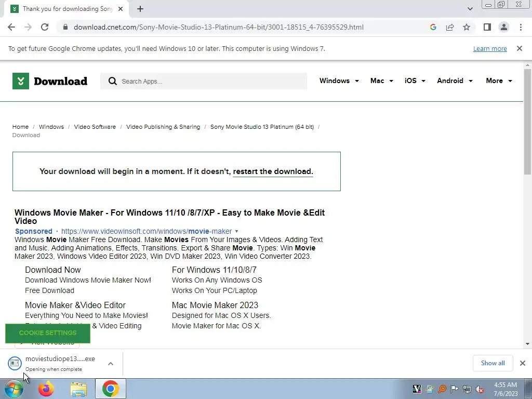Expand the Mac navigation menu
This screenshot has width=532, height=399.
(x=382, y=81)
